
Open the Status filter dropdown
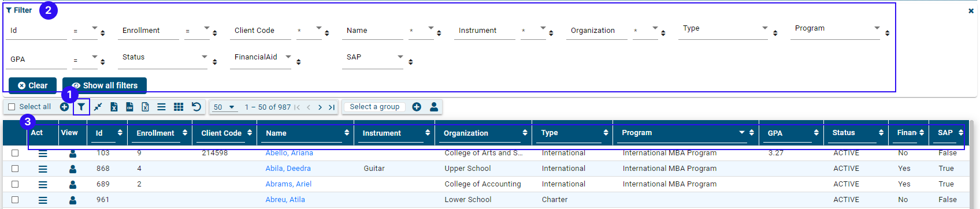(x=165, y=58)
